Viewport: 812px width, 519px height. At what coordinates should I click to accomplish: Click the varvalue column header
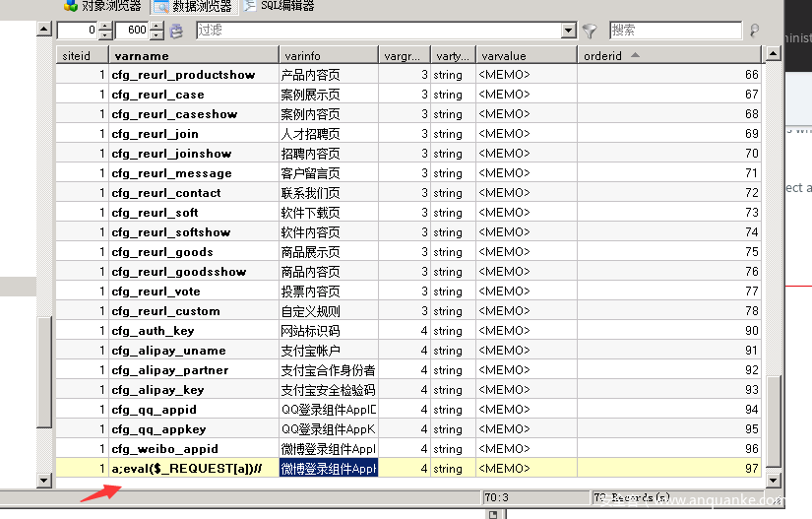click(525, 56)
